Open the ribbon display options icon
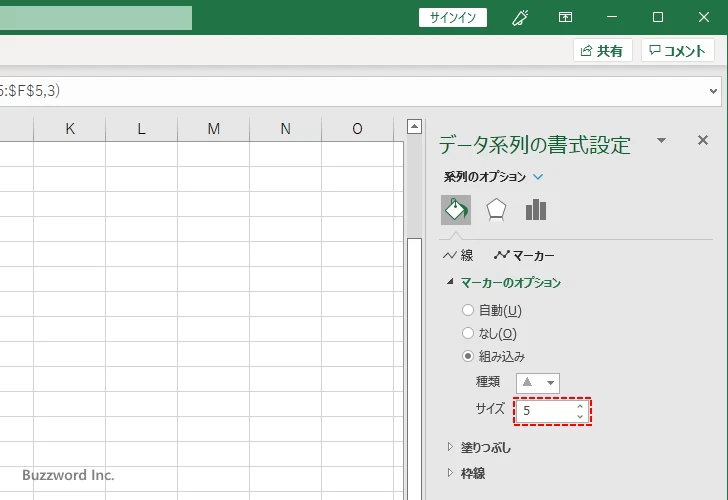 click(x=565, y=18)
